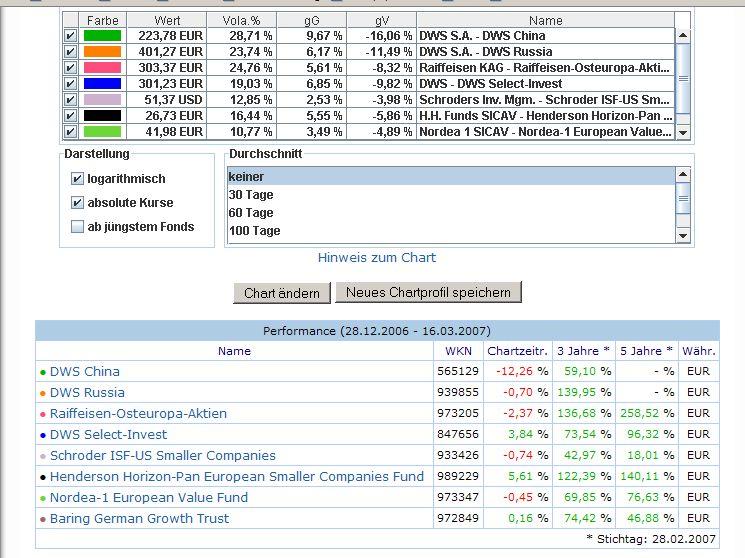Click the gG column header
The image size is (745, 558).
[x=312, y=20]
